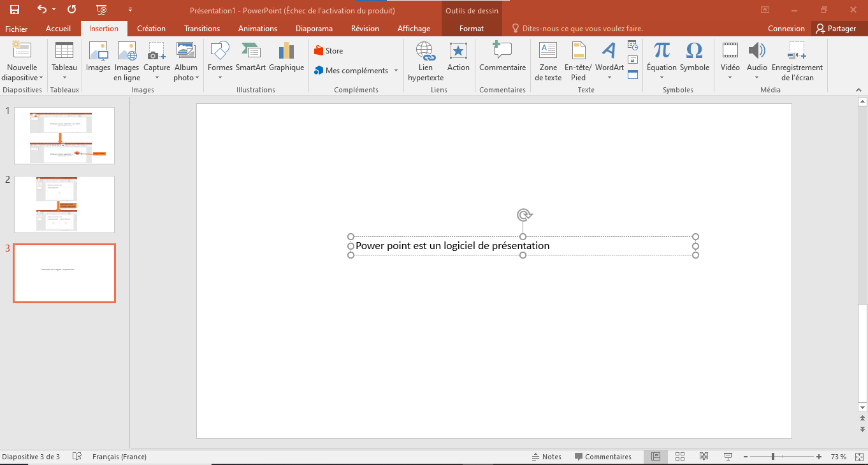The image size is (868, 465).
Task: Open the Animations tab
Action: 257,29
